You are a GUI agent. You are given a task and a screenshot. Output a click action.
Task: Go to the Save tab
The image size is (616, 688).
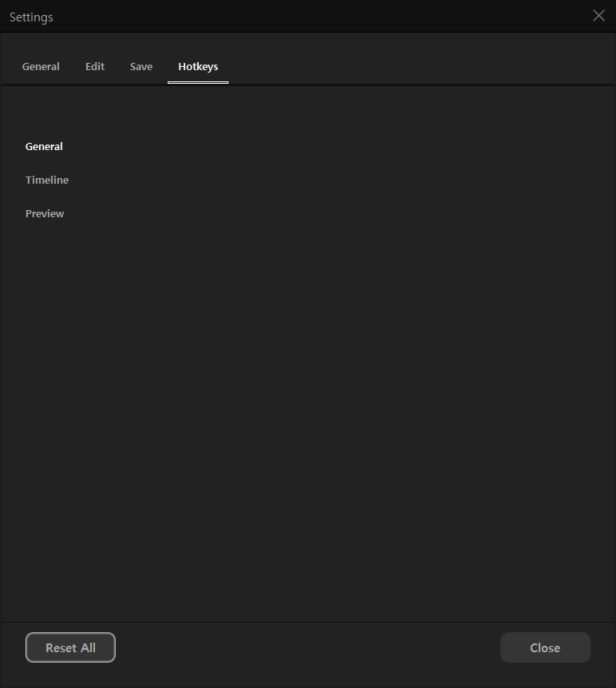pos(141,67)
